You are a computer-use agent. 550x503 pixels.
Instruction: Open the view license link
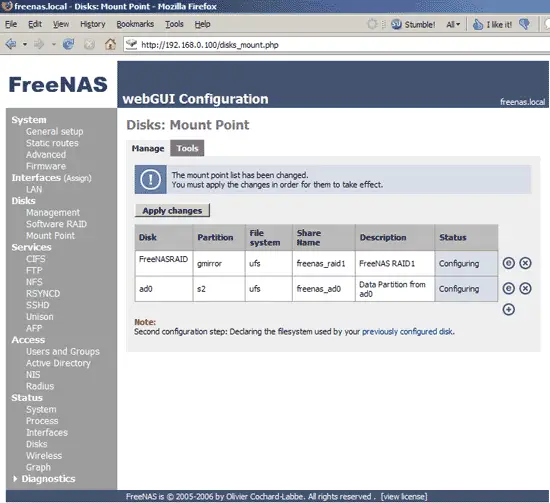point(404,497)
